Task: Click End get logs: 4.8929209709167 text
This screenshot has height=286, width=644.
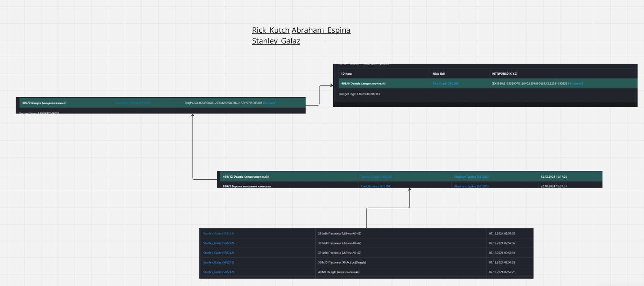Action: [x=359, y=94]
